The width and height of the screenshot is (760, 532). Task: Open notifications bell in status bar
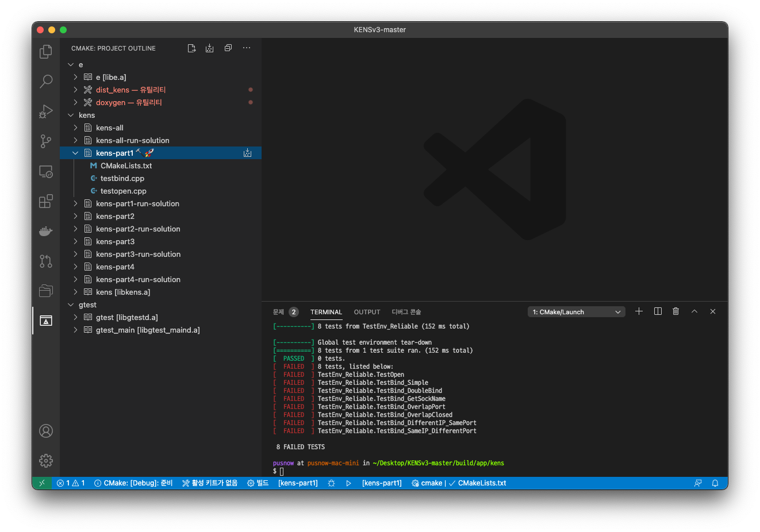(x=715, y=483)
